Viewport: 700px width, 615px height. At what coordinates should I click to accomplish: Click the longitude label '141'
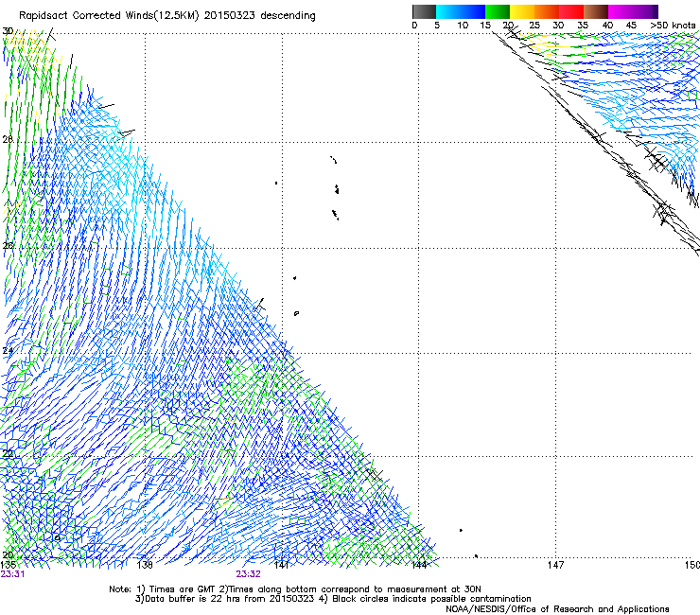click(281, 565)
